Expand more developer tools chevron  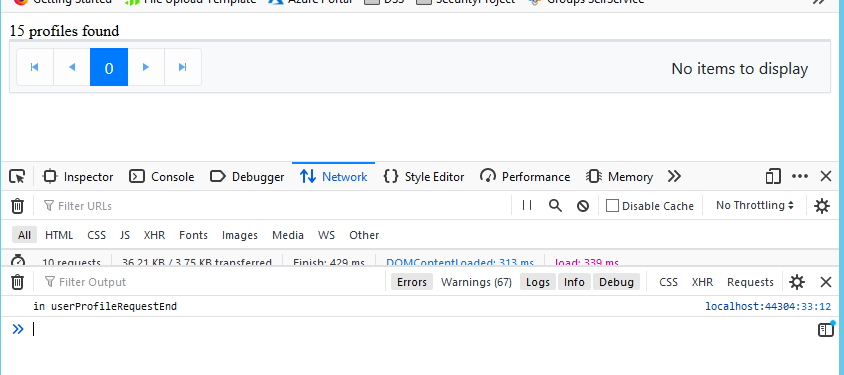tap(674, 176)
